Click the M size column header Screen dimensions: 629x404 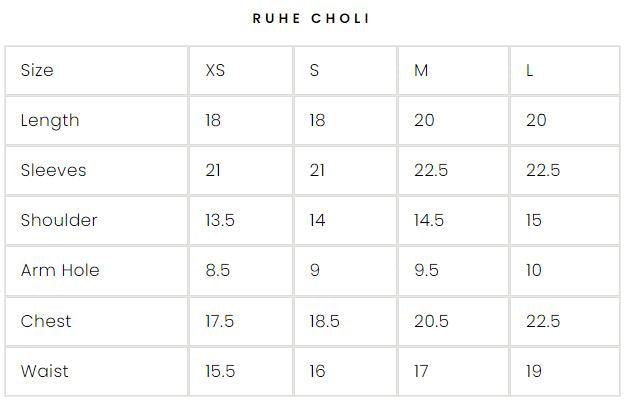click(x=421, y=70)
